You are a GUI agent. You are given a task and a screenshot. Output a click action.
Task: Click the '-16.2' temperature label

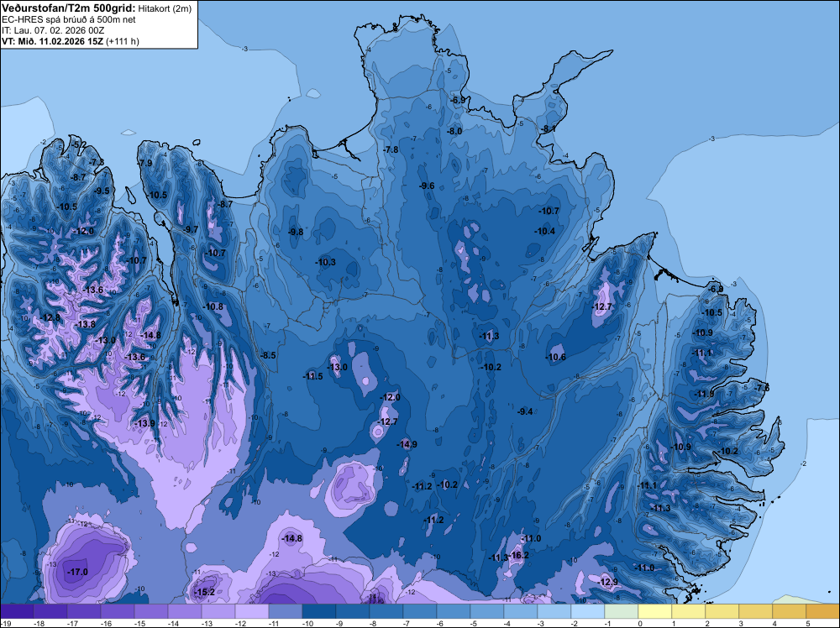(x=518, y=555)
